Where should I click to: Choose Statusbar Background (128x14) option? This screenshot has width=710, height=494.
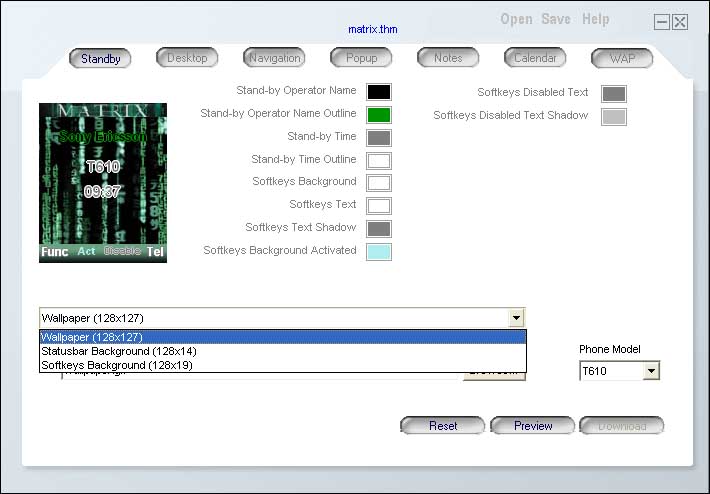click(x=283, y=351)
